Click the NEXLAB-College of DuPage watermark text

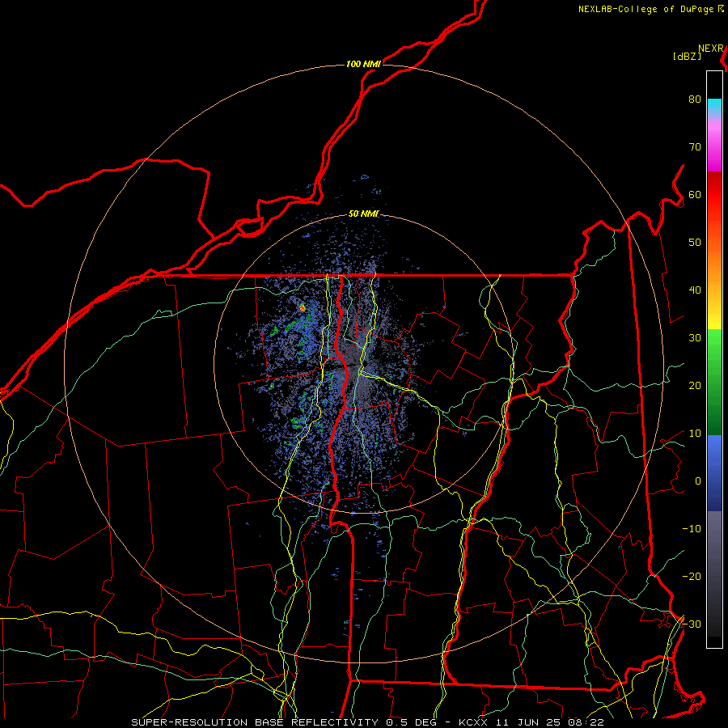click(650, 9)
